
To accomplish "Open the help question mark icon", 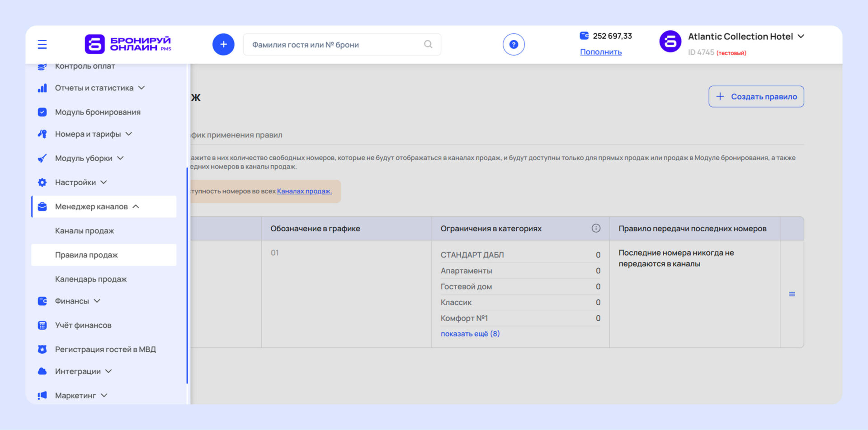I will pyautogui.click(x=514, y=44).
